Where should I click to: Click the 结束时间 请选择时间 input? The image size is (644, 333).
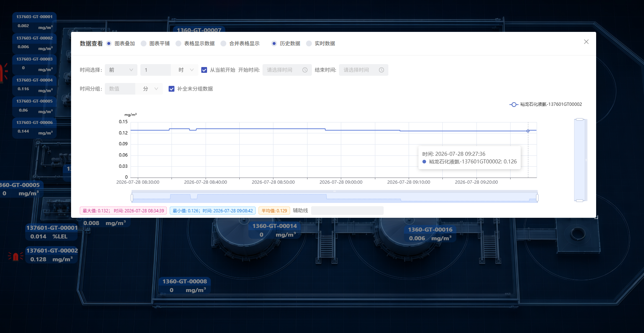point(364,70)
